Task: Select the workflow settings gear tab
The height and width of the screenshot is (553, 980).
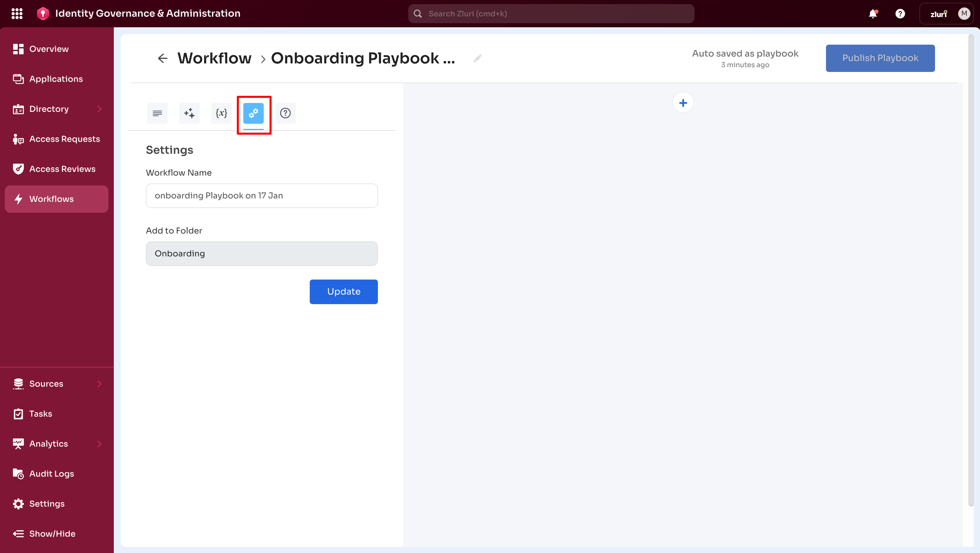Action: pyautogui.click(x=254, y=113)
